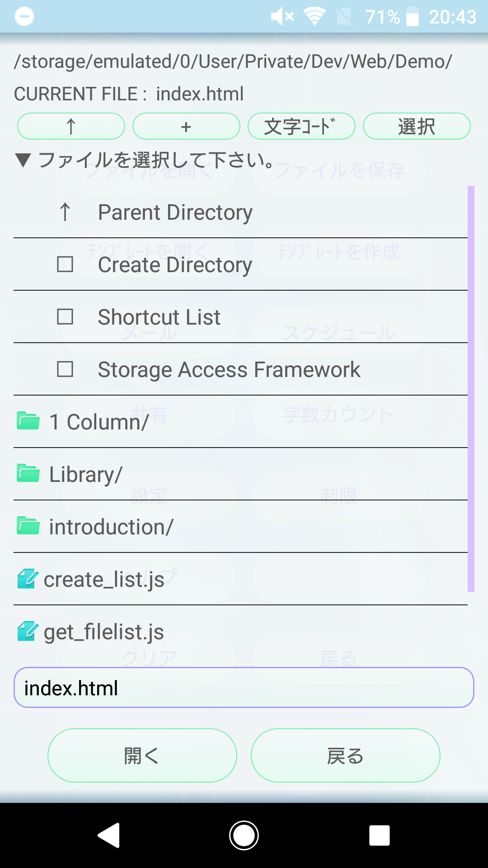Focus the index.html filename input field
This screenshot has height=868, width=488.
[x=244, y=688]
